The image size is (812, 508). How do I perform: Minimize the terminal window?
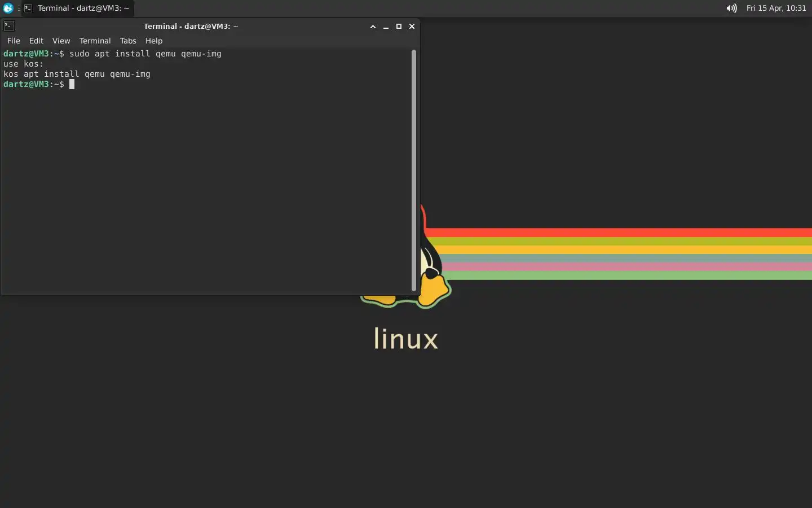[x=386, y=27]
